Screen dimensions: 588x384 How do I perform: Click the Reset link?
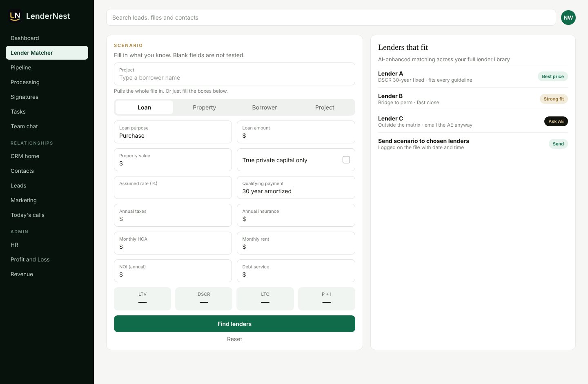234,339
